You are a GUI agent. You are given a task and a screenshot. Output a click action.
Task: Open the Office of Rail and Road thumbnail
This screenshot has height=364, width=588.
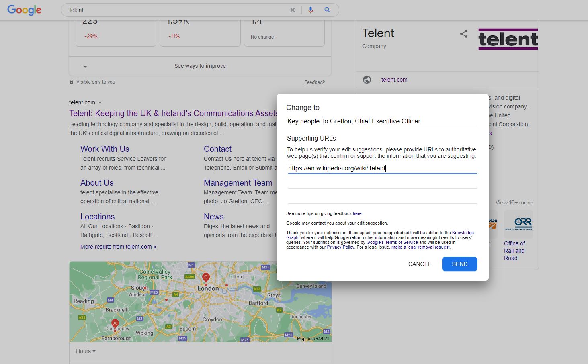click(x=518, y=225)
